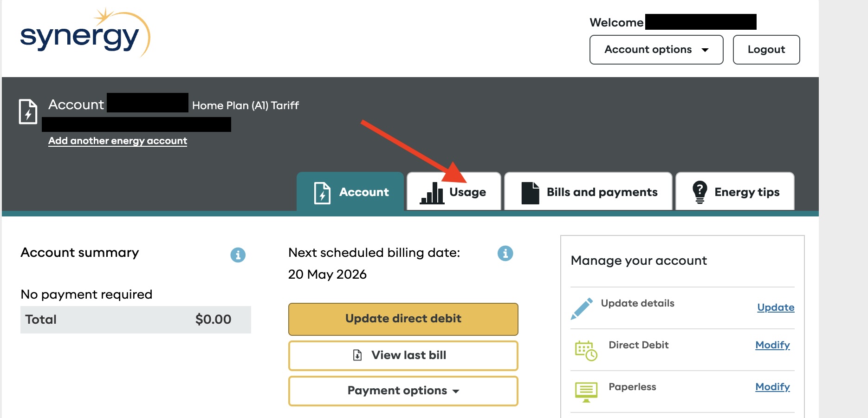Click 'Home Plan (A1) Tariff' text
Screen dimensions: 868x418
[246, 106]
